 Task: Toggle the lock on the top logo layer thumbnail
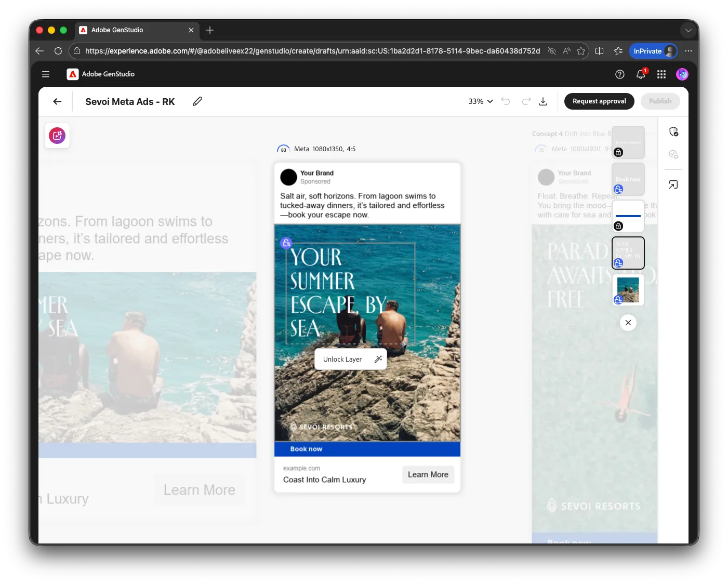click(618, 152)
